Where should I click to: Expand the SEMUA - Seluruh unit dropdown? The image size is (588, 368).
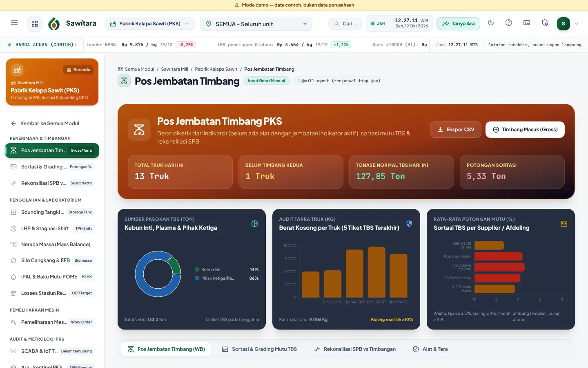[x=256, y=24]
